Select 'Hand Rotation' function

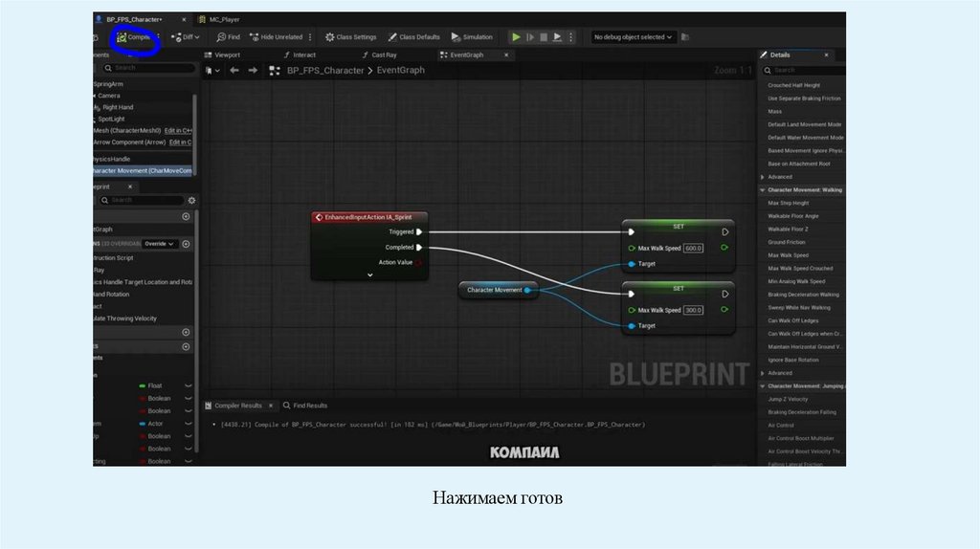(x=111, y=295)
